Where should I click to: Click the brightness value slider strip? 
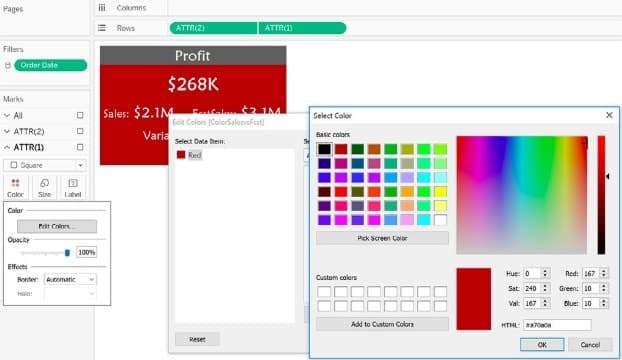click(601, 195)
